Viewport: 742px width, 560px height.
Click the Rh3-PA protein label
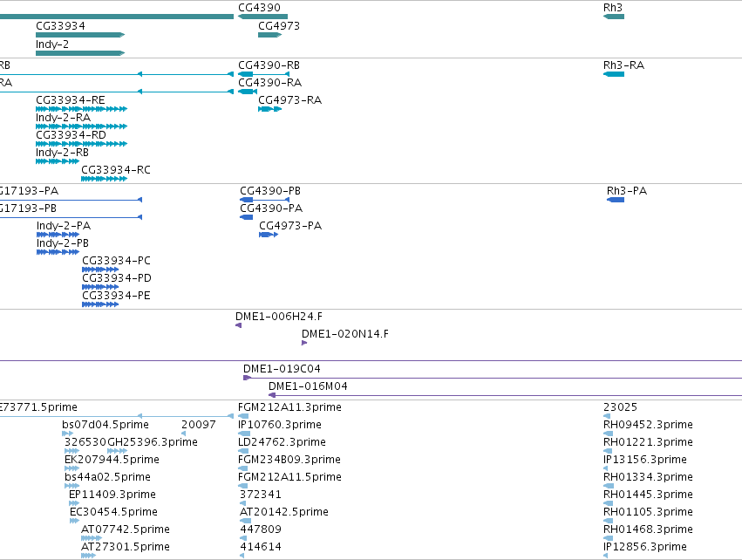tap(627, 191)
